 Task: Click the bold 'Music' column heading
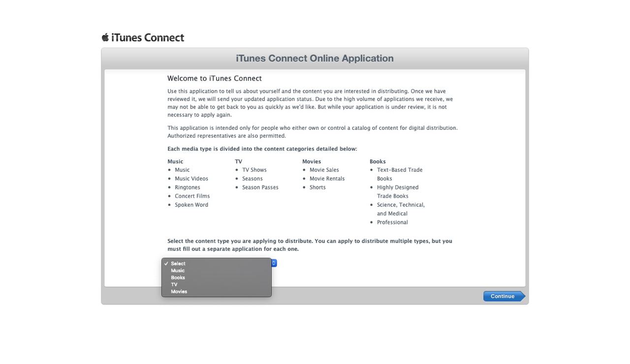pos(175,161)
